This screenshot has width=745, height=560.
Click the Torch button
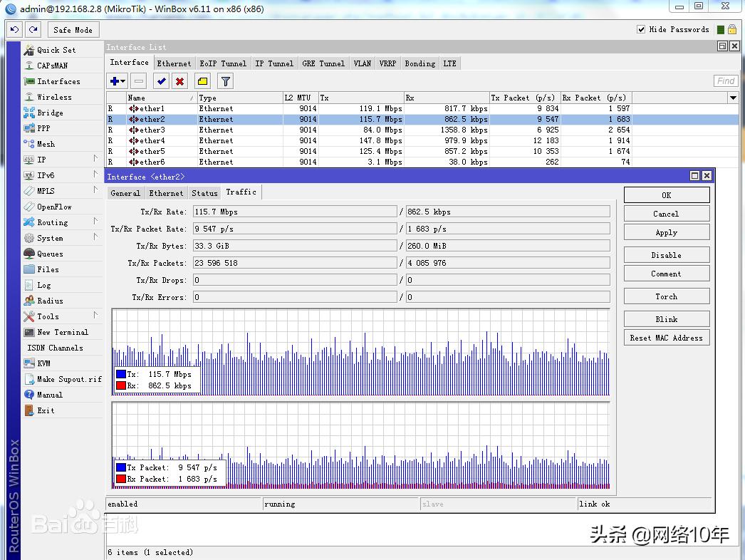[667, 296]
